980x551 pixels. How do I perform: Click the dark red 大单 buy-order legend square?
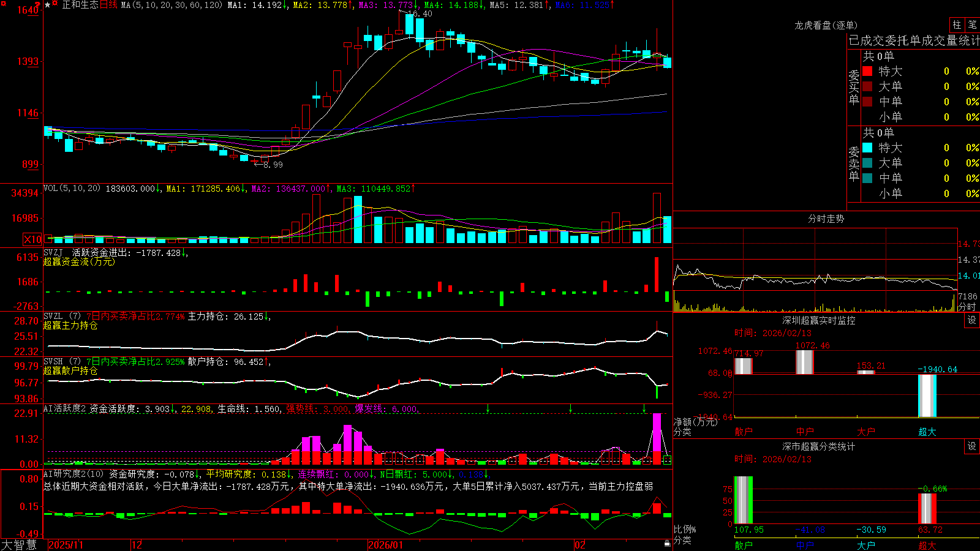pos(867,86)
